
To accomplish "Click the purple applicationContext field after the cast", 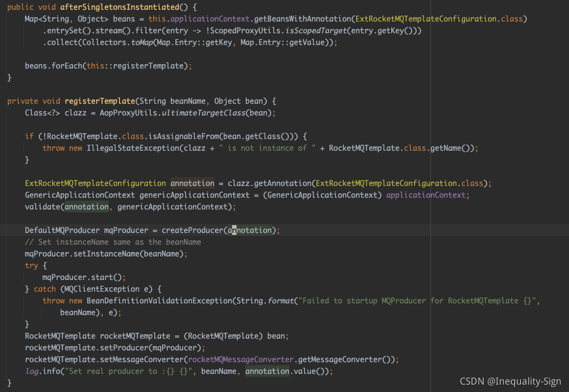I will click(426, 195).
